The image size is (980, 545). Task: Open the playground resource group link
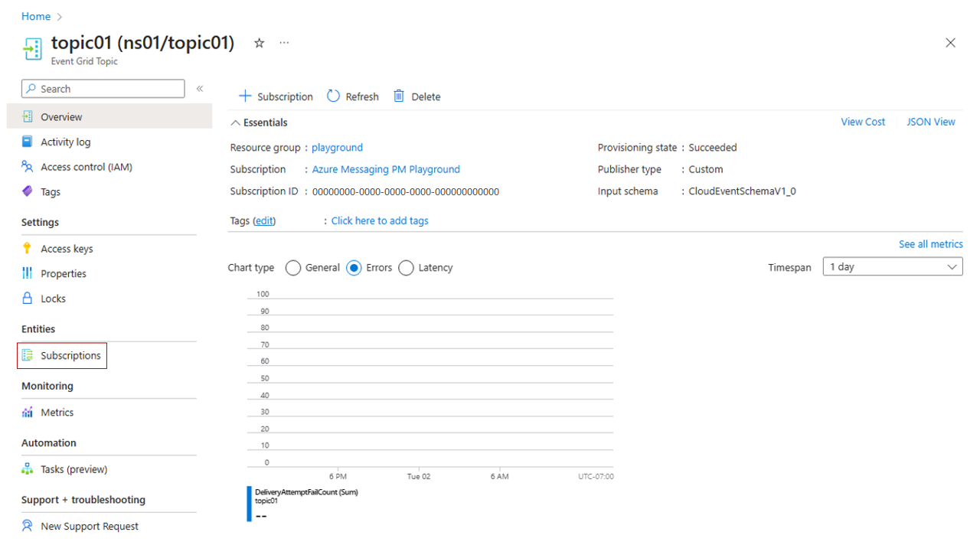pyautogui.click(x=337, y=147)
